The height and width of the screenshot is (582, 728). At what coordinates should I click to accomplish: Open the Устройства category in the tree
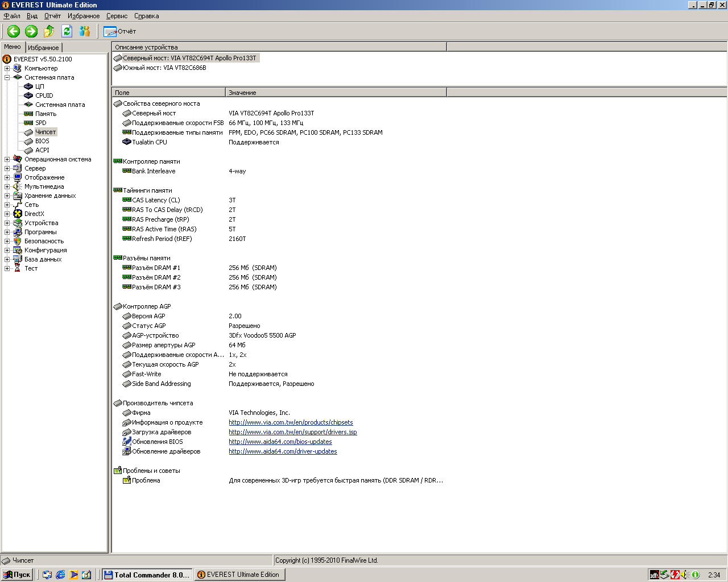click(x=41, y=223)
